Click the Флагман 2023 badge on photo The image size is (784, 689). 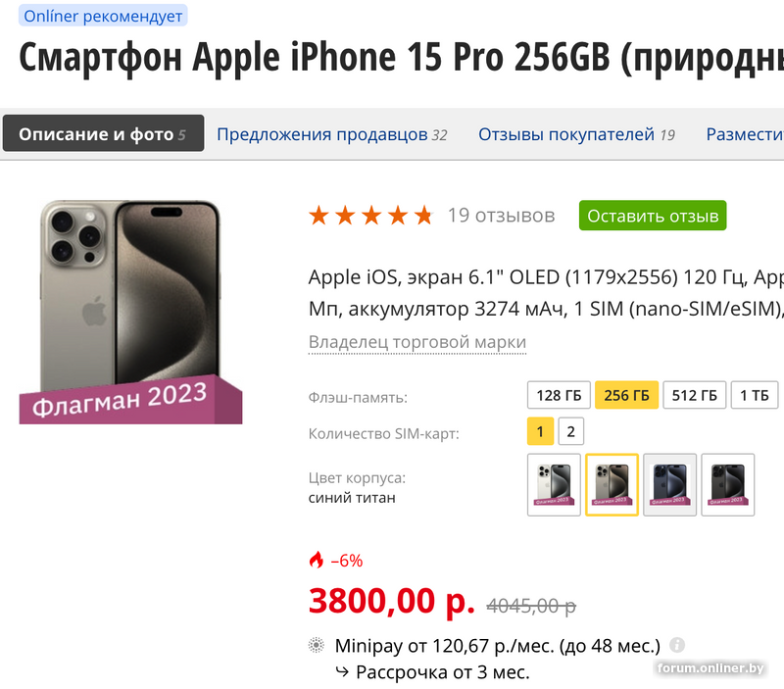tap(130, 401)
